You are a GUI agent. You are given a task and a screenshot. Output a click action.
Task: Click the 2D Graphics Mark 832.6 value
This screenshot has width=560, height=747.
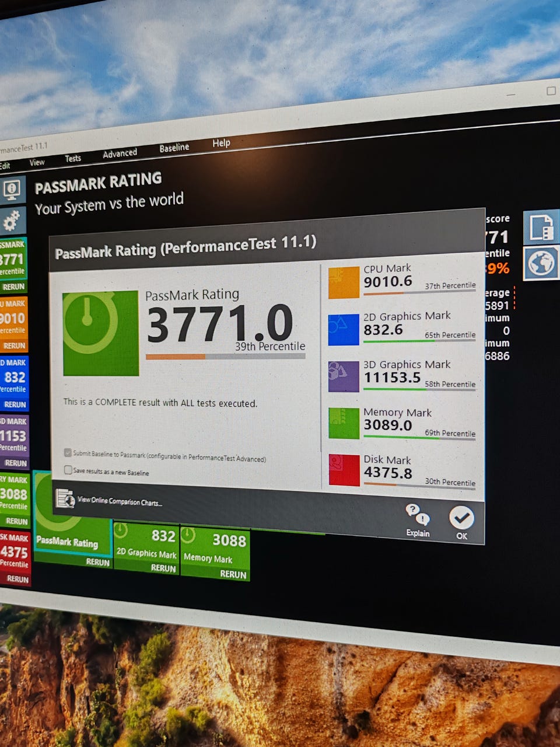383,330
